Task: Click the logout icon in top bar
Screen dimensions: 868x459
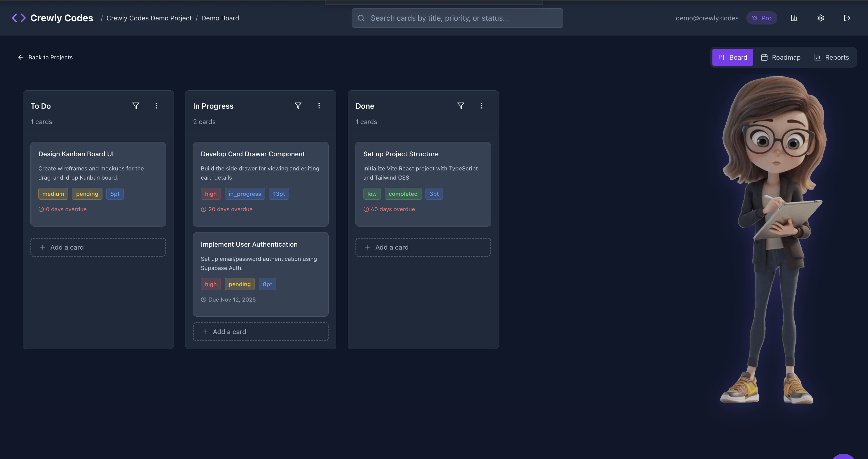Action: click(x=847, y=18)
